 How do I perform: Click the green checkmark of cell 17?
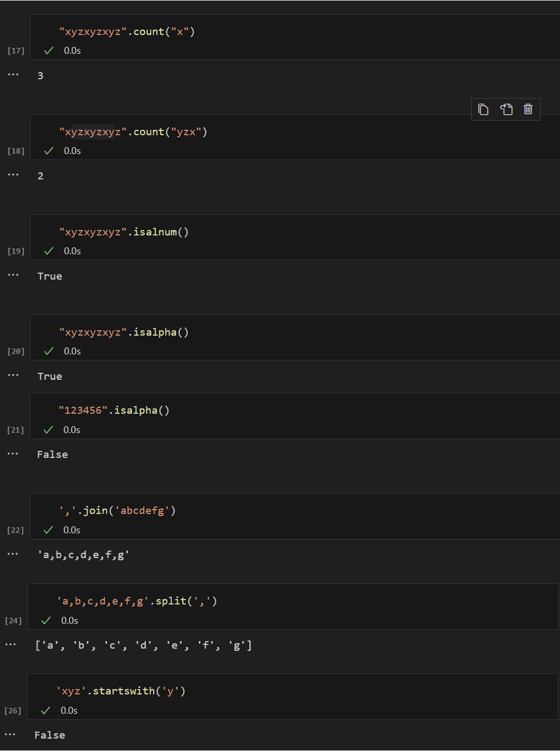pyautogui.click(x=49, y=51)
